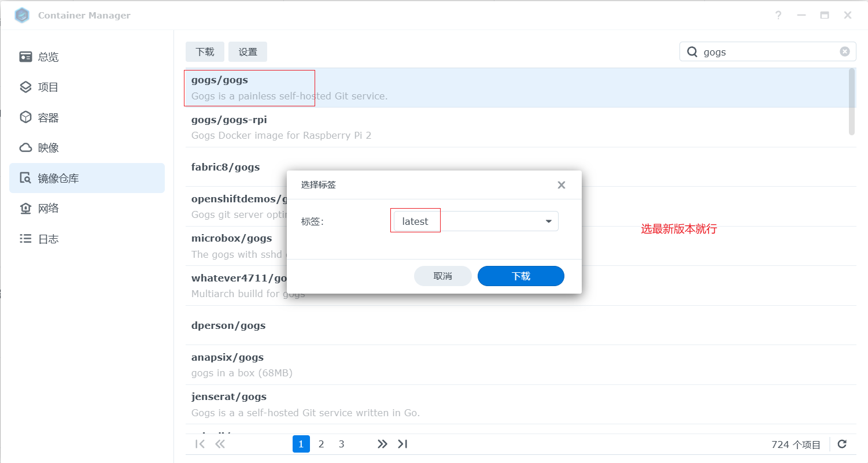The image size is (868, 463).
Task: Click the network (网络) house icon
Action: pos(25,209)
